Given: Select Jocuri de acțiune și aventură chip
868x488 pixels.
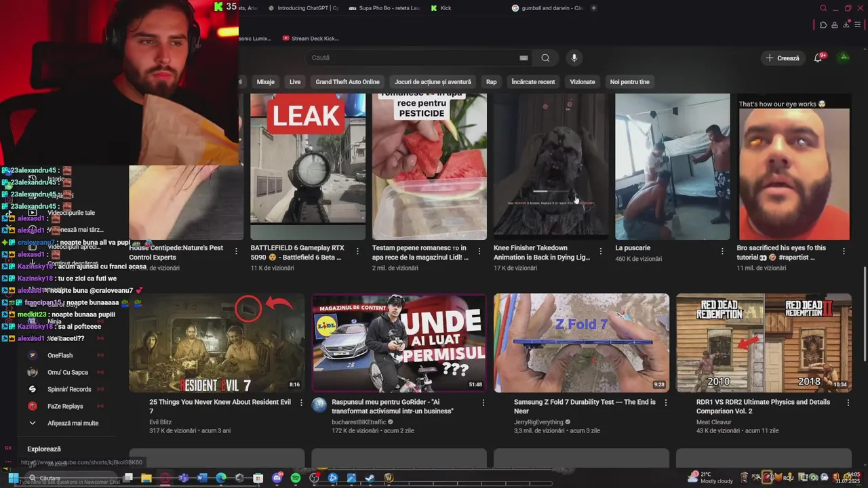Looking at the screenshot, I should 433,82.
